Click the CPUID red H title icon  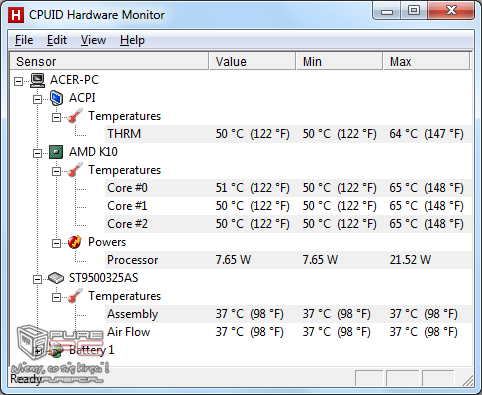pos(16,15)
